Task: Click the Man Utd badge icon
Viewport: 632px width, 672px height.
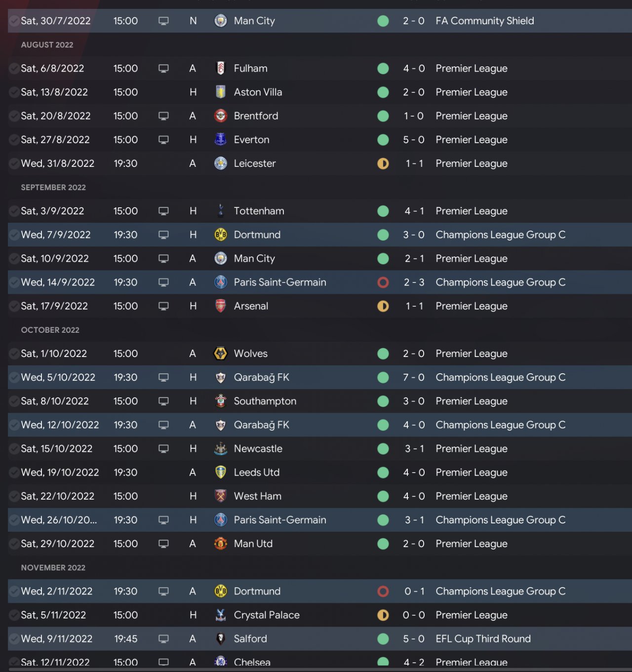Action: pyautogui.click(x=221, y=544)
